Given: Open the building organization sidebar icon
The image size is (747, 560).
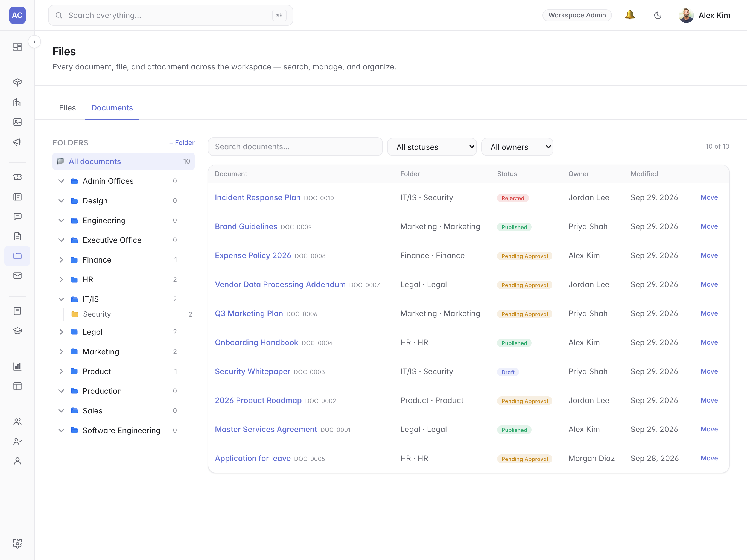Looking at the screenshot, I should click(17, 102).
